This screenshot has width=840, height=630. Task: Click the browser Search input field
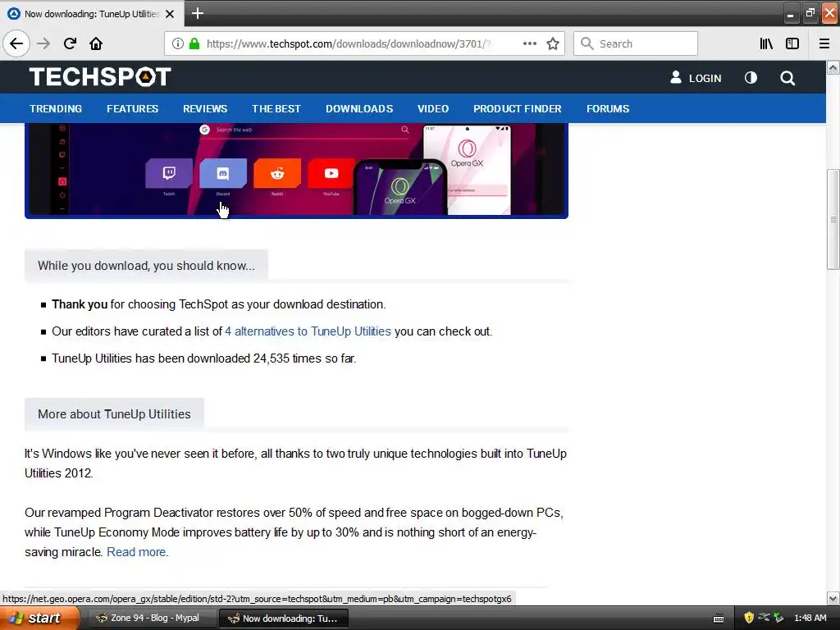point(636,43)
